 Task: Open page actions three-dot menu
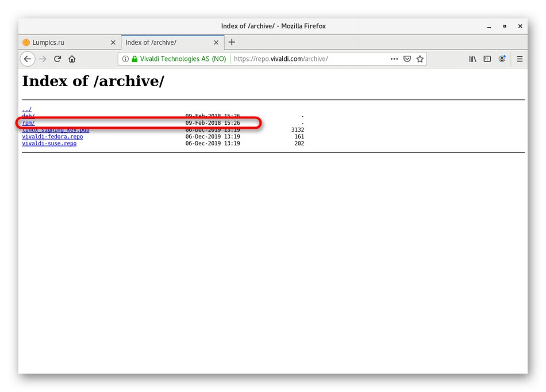pos(394,59)
